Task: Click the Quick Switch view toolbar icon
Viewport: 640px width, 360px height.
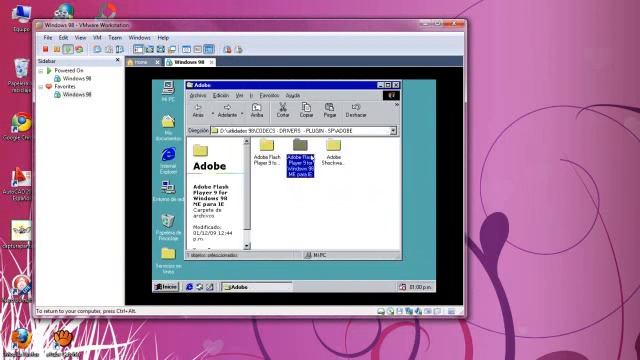Action: pos(149,49)
